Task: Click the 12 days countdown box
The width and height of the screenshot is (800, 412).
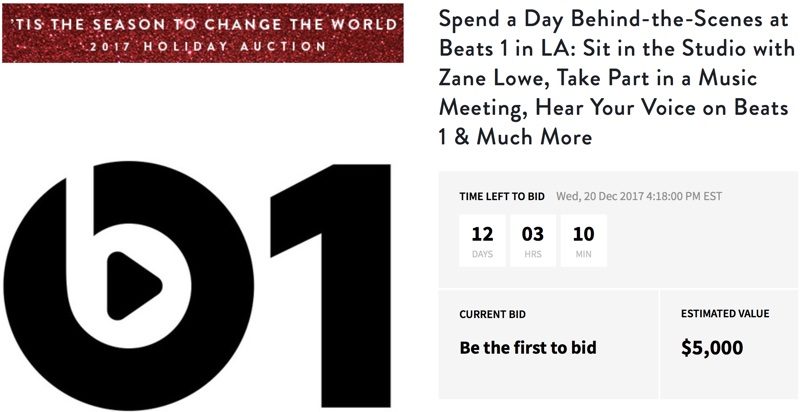Action: point(482,240)
